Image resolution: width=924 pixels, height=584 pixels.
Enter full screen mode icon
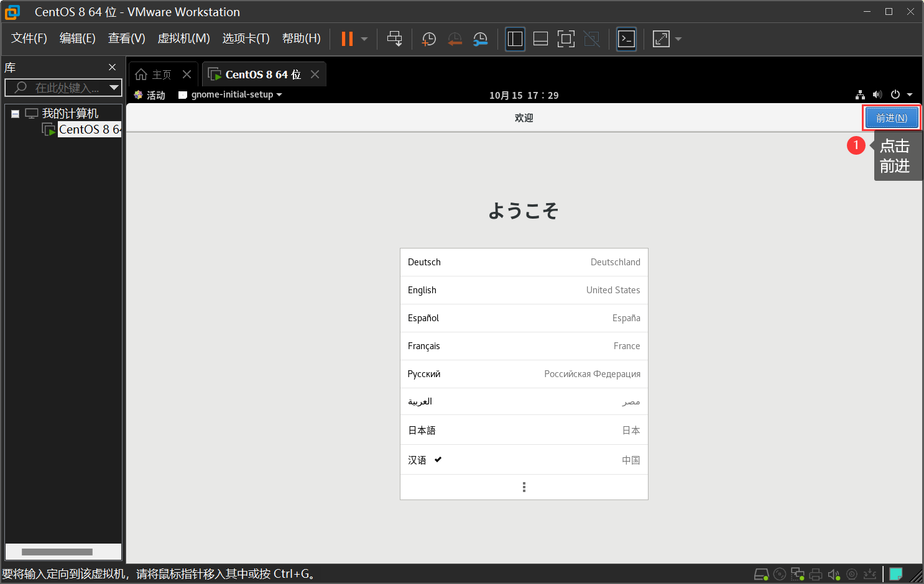[x=566, y=39]
